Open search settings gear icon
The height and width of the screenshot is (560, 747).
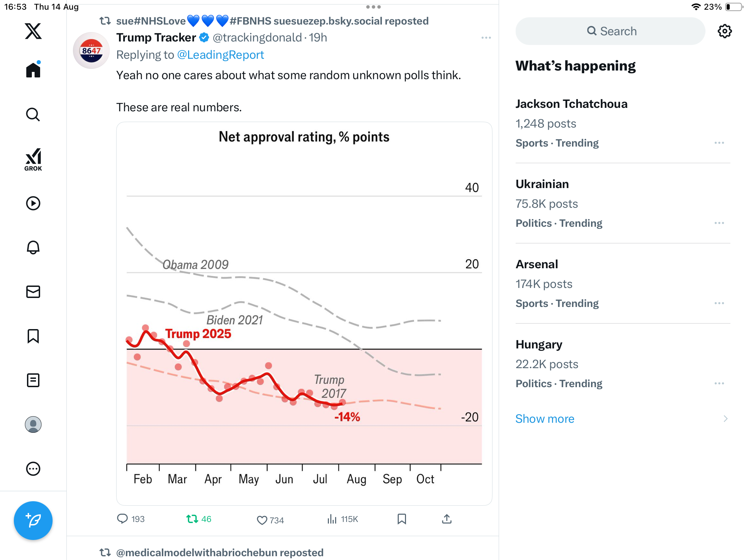coord(725,31)
